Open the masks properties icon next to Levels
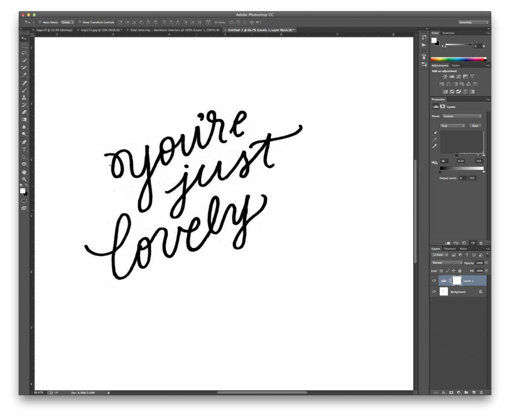The width and height of the screenshot is (510, 420). point(442,106)
